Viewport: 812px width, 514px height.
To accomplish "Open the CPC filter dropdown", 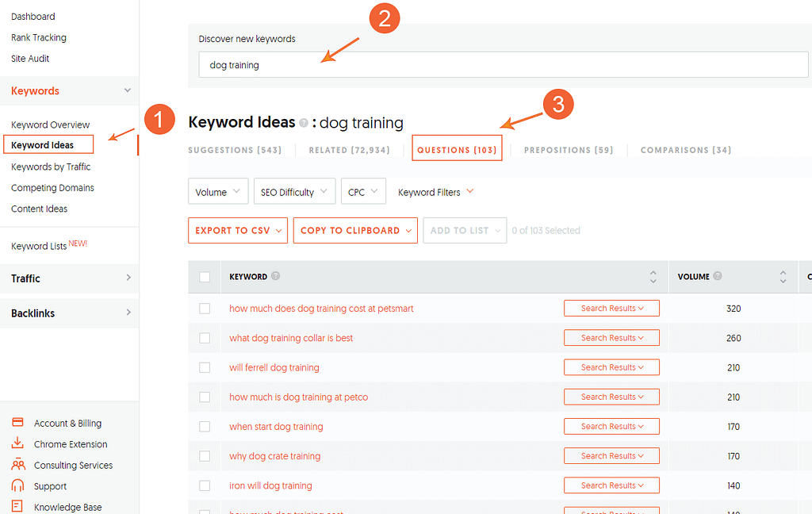I will point(363,192).
